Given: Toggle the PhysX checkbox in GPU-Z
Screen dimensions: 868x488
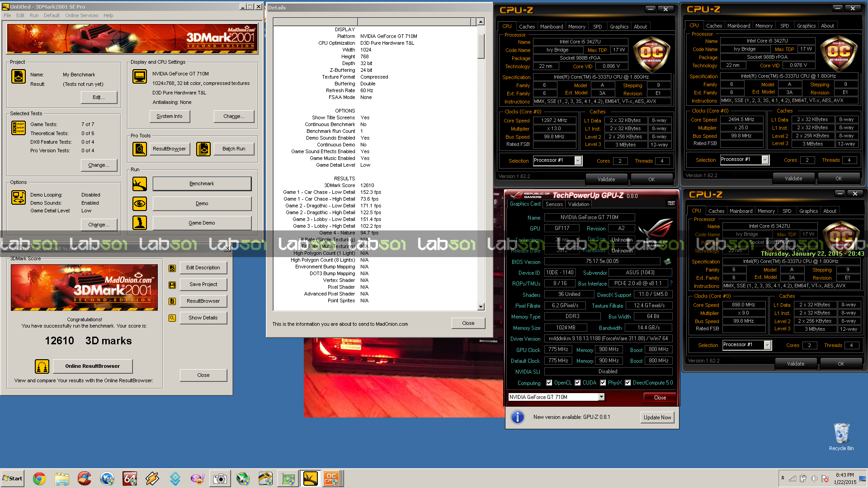Looking at the screenshot, I should click(603, 383).
